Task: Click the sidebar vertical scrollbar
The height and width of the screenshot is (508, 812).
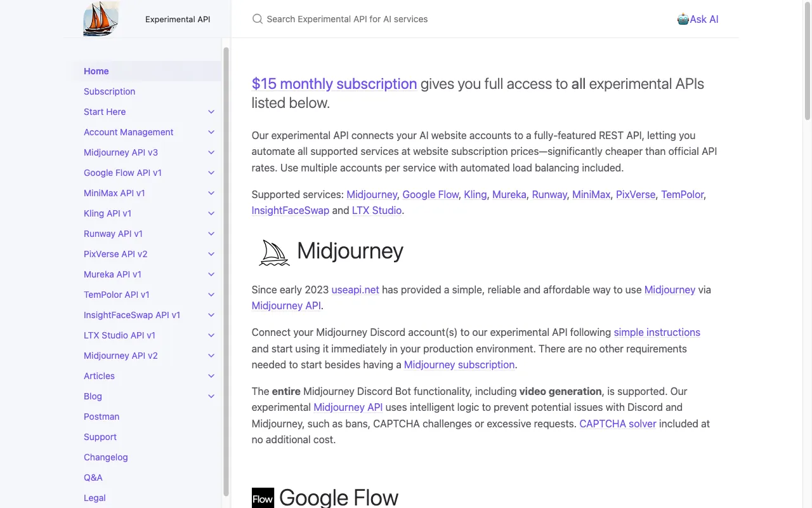Action: coord(226,272)
